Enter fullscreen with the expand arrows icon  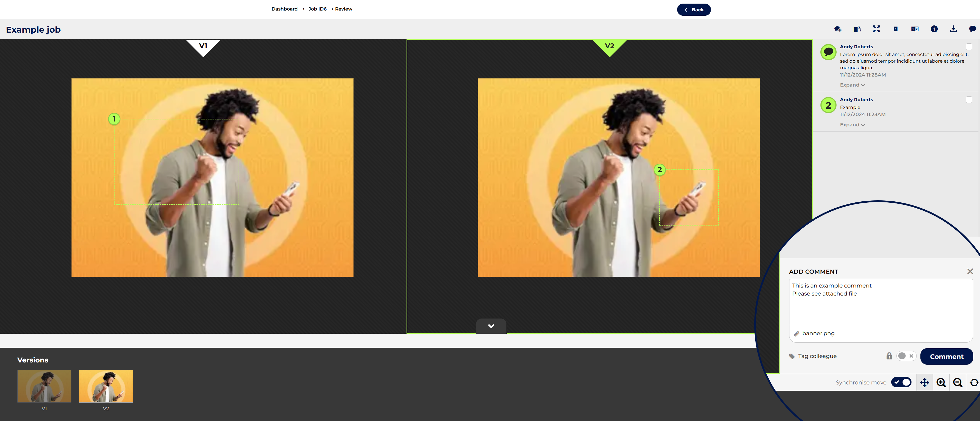click(x=876, y=29)
